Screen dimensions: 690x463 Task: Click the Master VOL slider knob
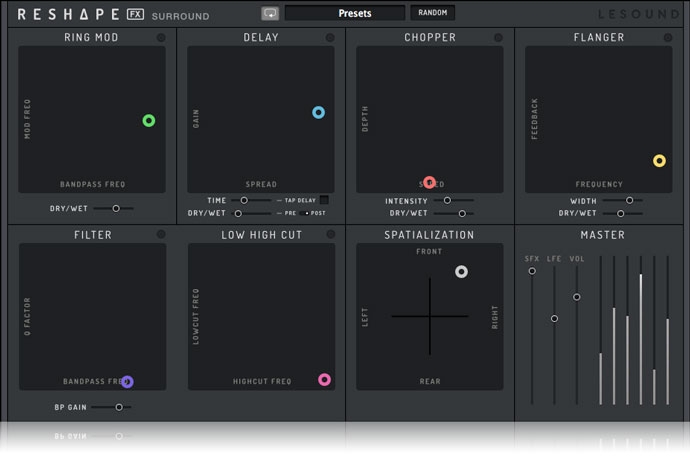tap(577, 297)
